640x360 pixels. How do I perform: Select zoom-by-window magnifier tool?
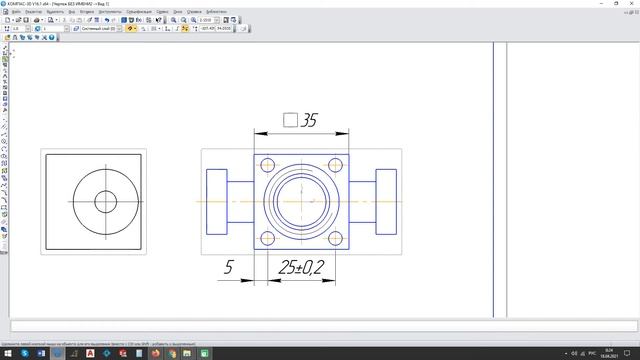pos(173,20)
